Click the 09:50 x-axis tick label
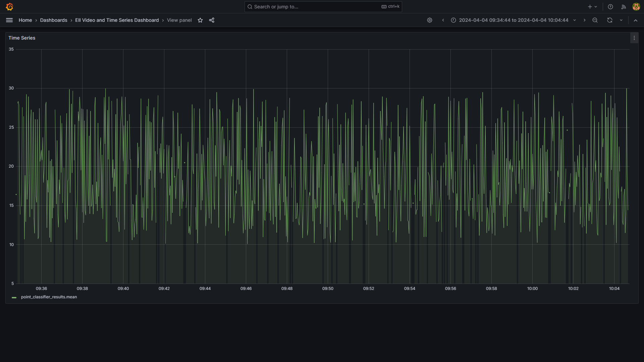This screenshot has width=644, height=362. (x=328, y=289)
